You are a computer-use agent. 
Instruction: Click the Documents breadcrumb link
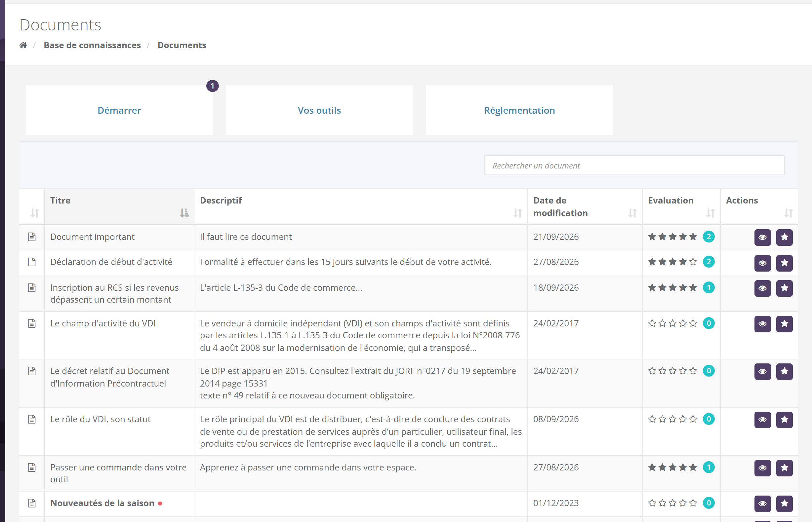[x=182, y=45]
